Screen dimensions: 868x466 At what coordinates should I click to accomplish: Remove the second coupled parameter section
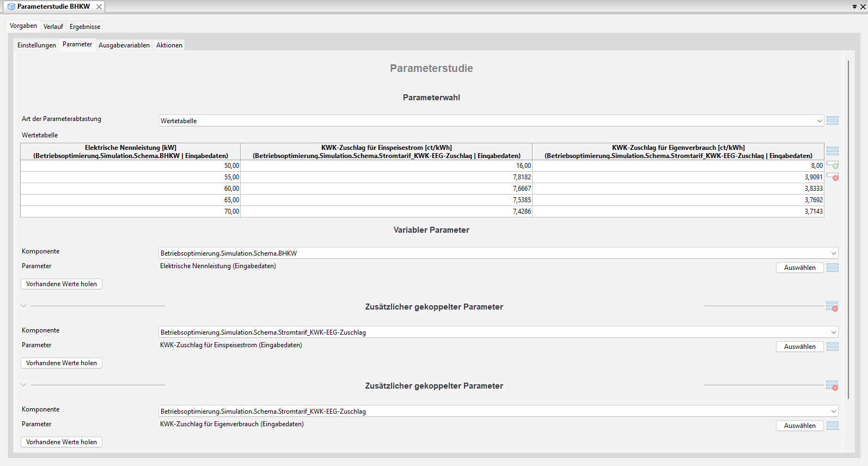click(832, 386)
